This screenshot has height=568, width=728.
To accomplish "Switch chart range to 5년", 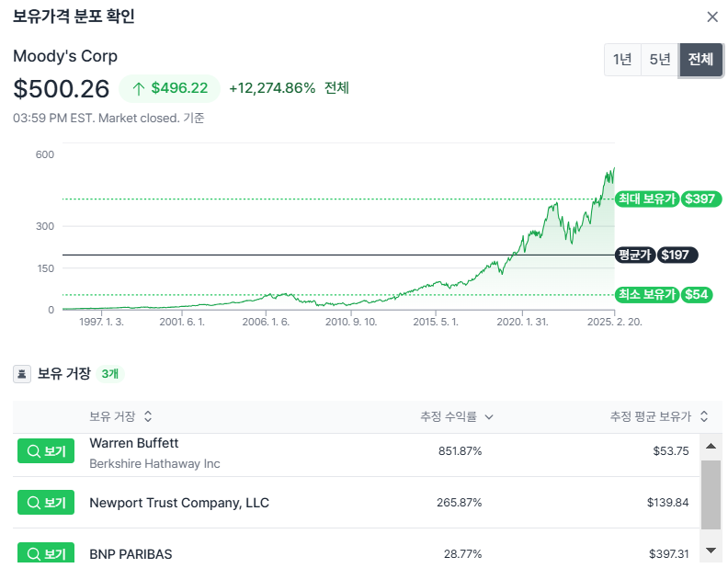I will [660, 60].
